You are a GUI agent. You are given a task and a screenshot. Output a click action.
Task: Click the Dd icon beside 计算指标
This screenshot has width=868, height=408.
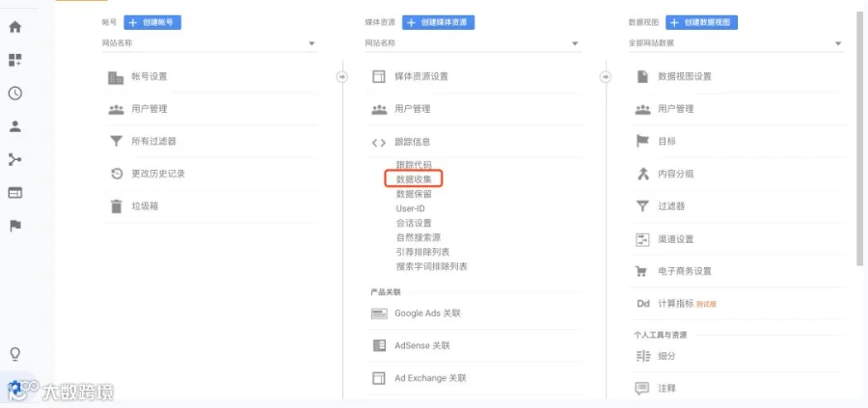[x=642, y=304]
